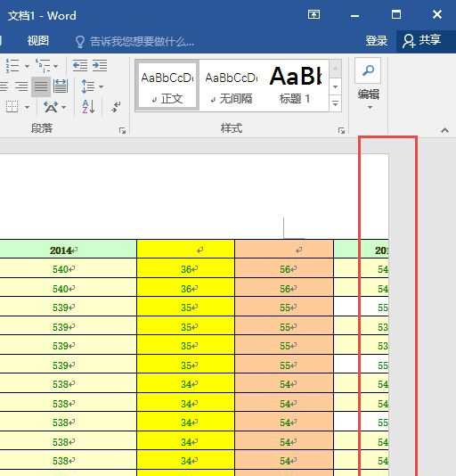The image size is (456, 476).
Task: Decrease the paragraph indent
Action: 80,65
